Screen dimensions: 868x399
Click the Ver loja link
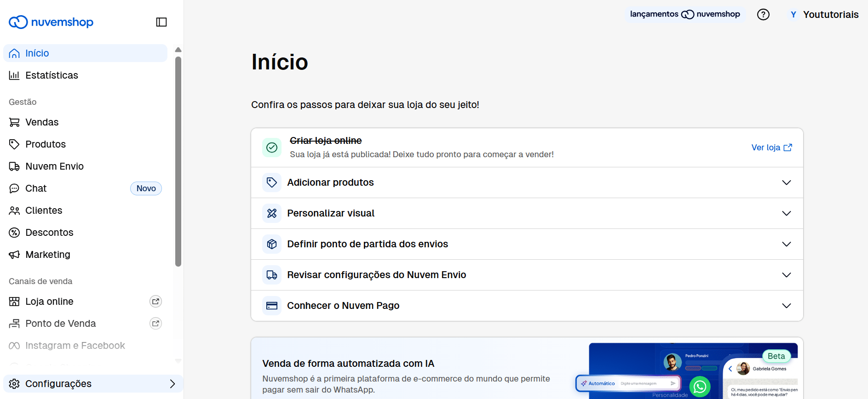pyautogui.click(x=771, y=148)
